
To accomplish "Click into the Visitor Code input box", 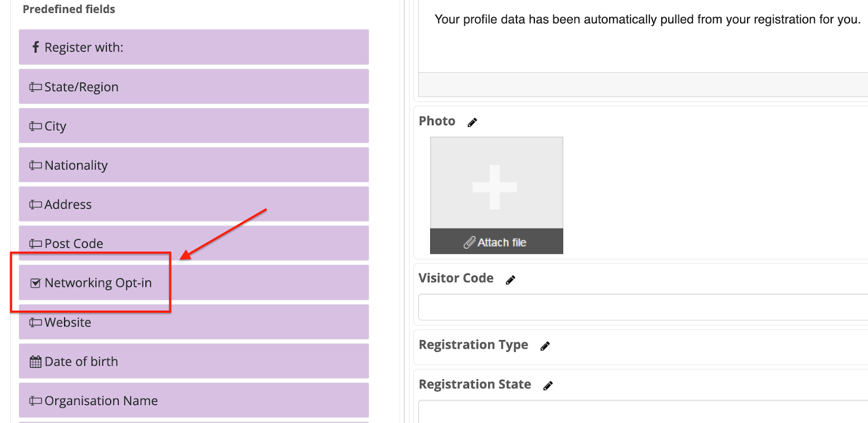I will [x=643, y=307].
